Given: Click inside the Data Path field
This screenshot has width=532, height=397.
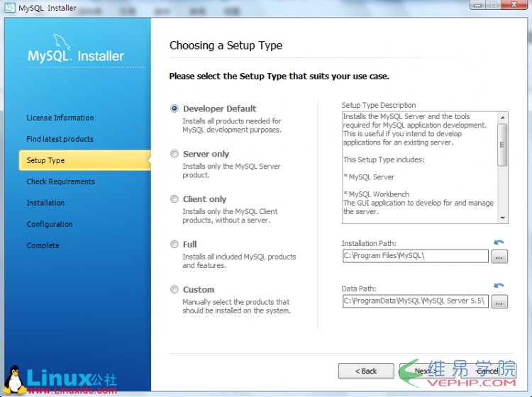Looking at the screenshot, I should pyautogui.click(x=415, y=301).
